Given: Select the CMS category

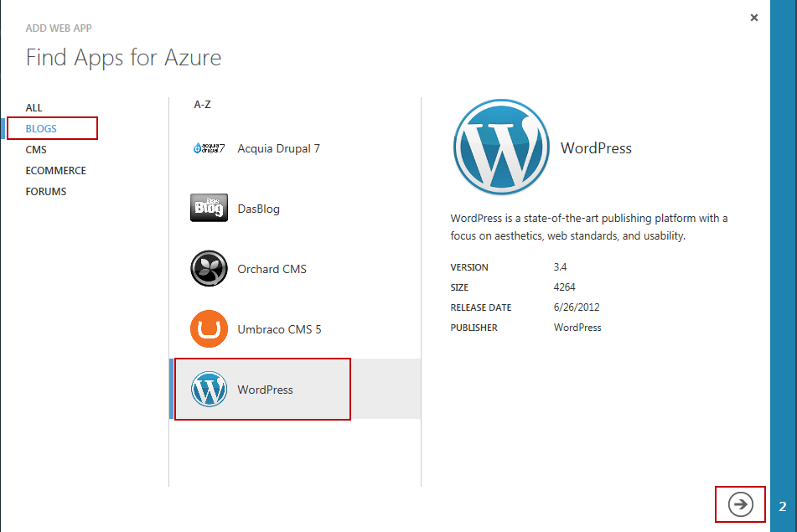Looking at the screenshot, I should pyautogui.click(x=36, y=149).
